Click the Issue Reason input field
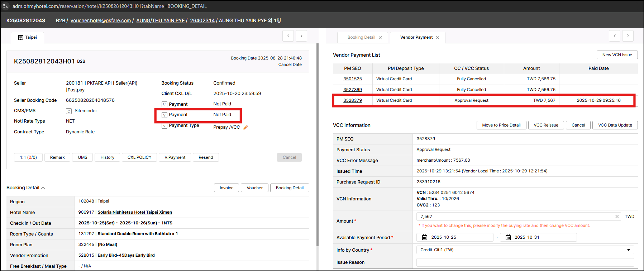The image size is (644, 271). (525, 262)
